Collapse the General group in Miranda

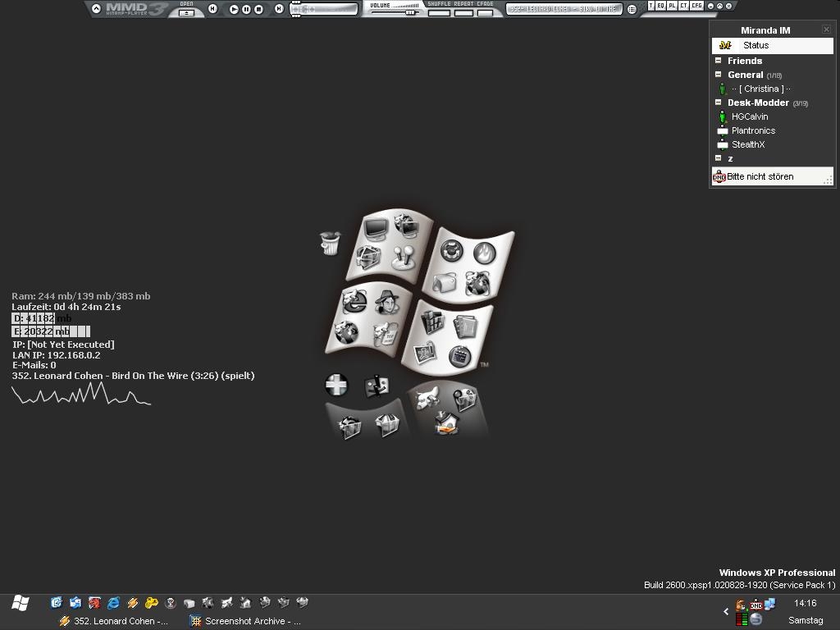719,75
